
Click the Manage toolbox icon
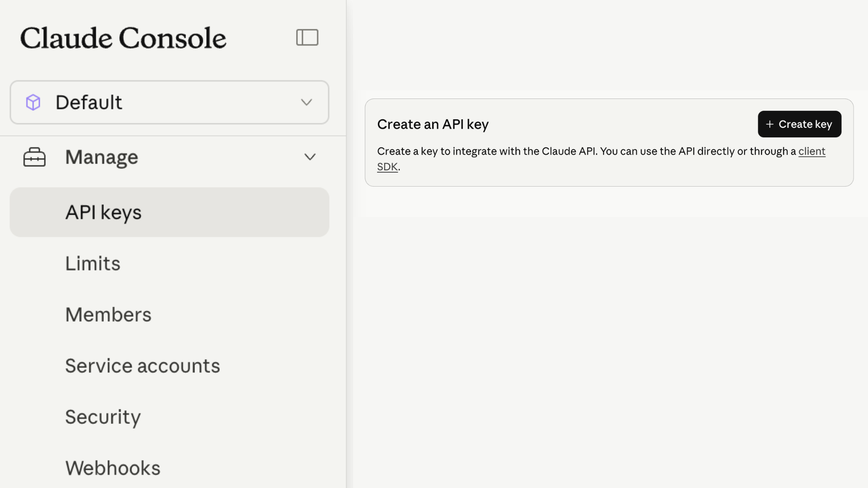(34, 157)
